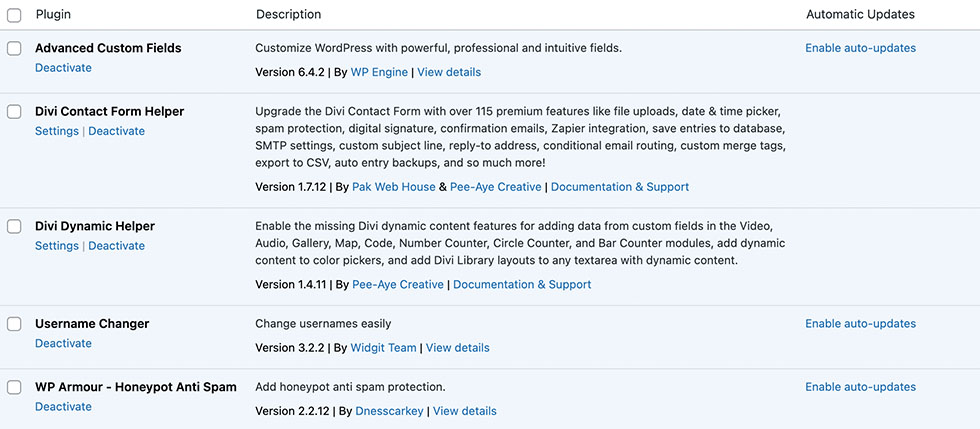
Task: Enable auto-updates for Username Changer
Action: pos(861,324)
